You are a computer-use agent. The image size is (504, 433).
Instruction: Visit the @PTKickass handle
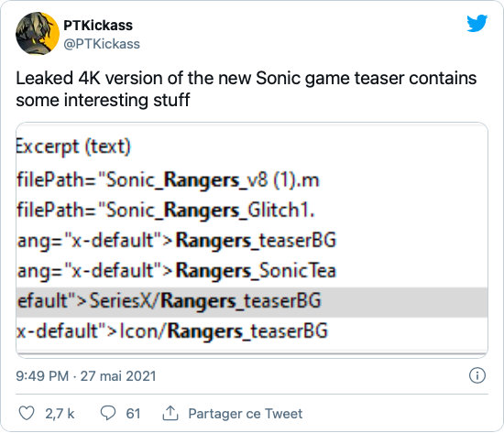pos(102,44)
